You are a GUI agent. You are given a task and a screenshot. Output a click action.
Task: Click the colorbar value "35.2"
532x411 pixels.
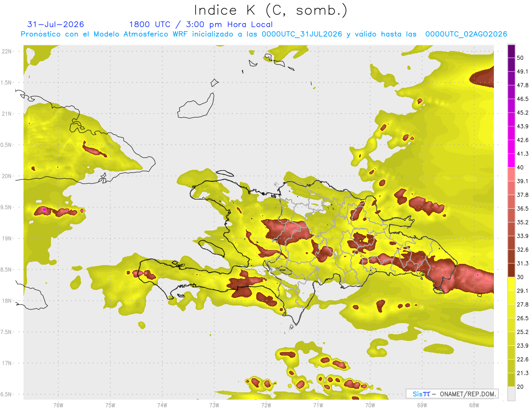(x=522, y=223)
